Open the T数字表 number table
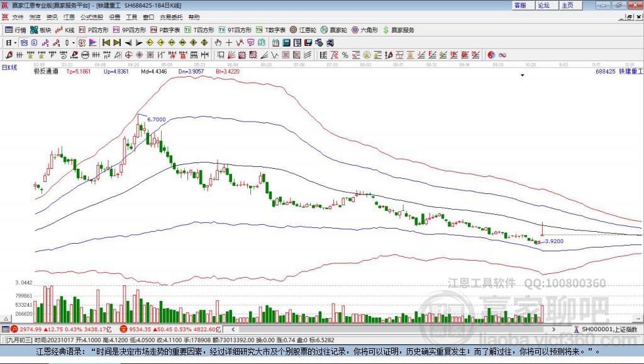The height and width of the screenshot is (364, 644). (x=270, y=30)
